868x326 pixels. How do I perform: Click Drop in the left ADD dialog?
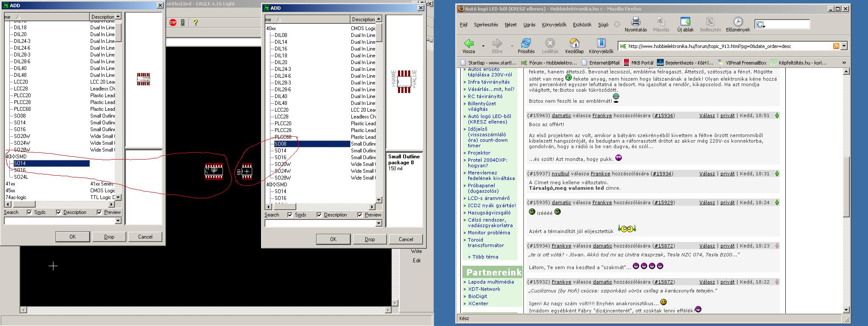(x=109, y=236)
